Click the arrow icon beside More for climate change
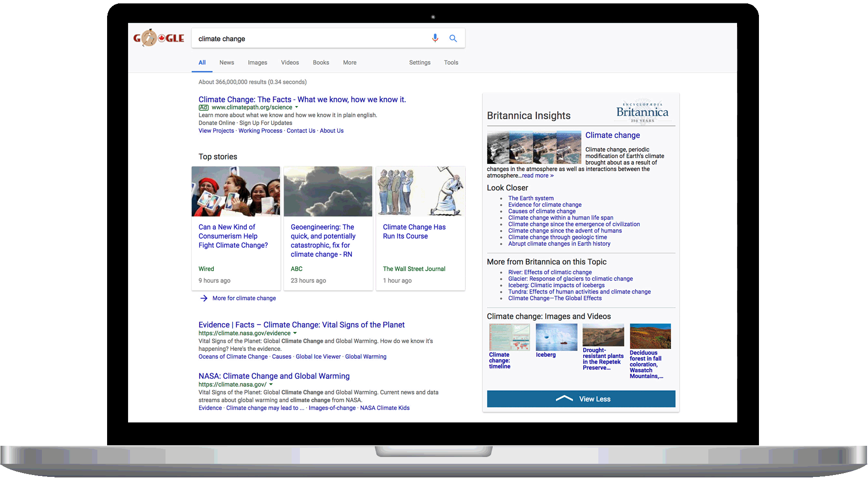The height and width of the screenshot is (493, 868). point(204,298)
